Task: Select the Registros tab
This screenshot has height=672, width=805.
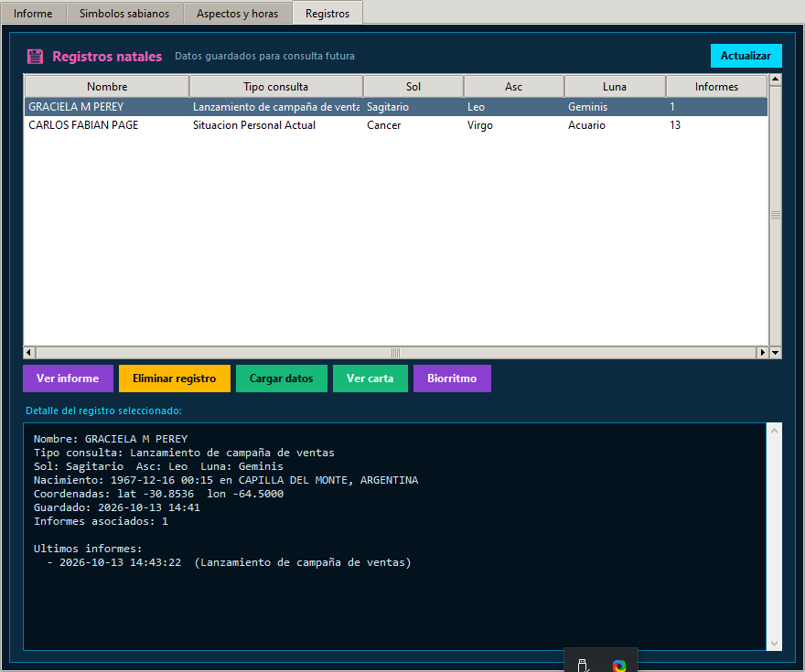Action: tap(327, 13)
